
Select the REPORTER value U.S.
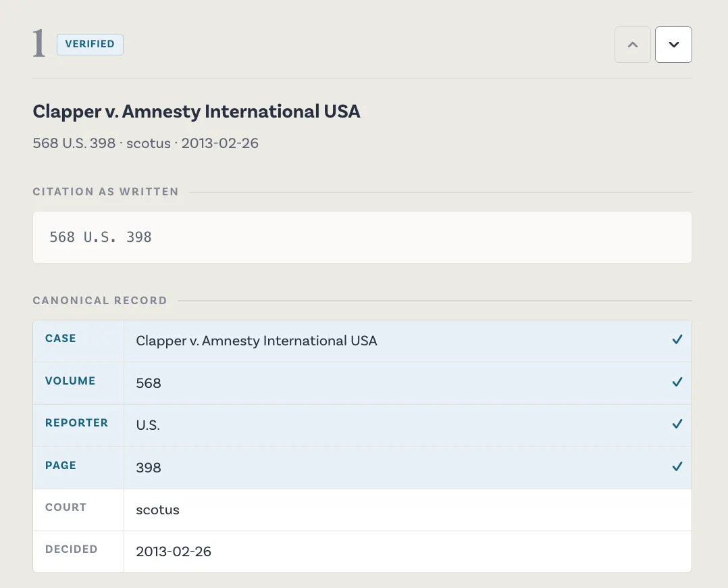point(148,425)
